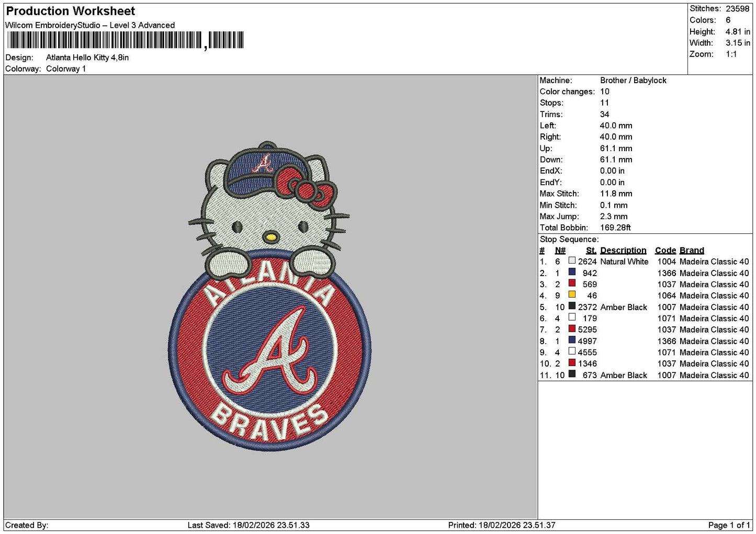The image size is (756, 534).
Task: Click the 'Code' column header
Action: point(665,251)
